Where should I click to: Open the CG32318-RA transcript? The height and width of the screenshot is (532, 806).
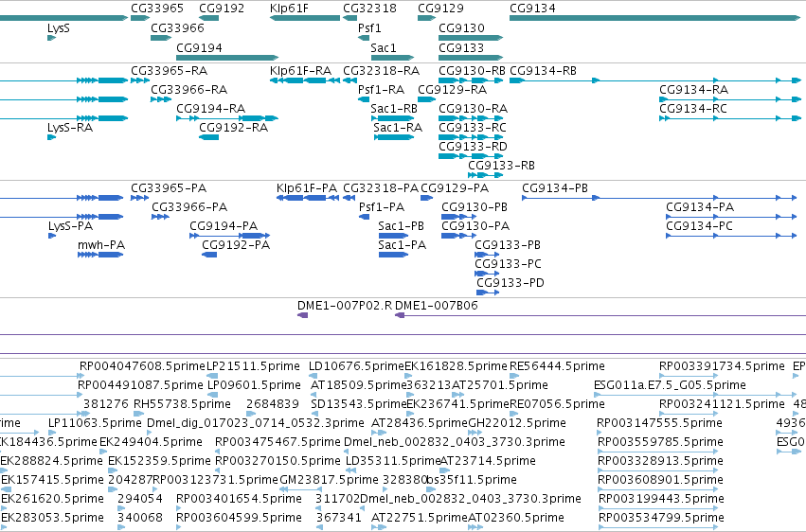tap(350, 80)
